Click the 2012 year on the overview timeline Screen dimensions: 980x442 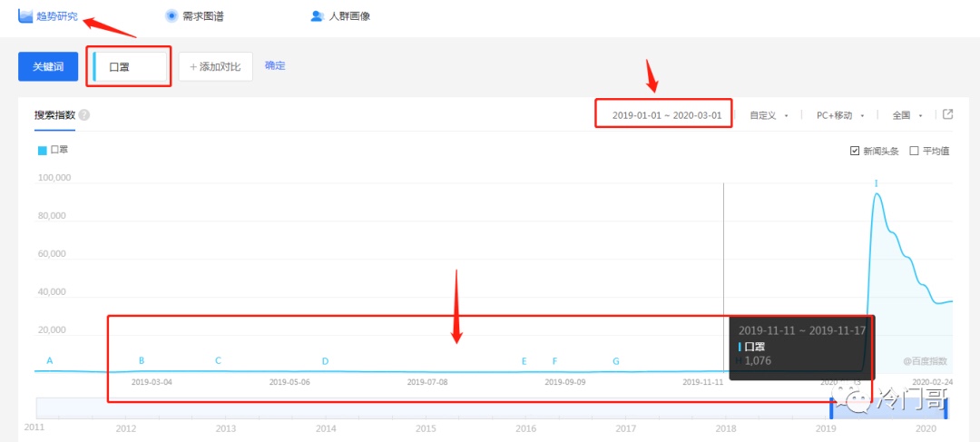(x=125, y=428)
